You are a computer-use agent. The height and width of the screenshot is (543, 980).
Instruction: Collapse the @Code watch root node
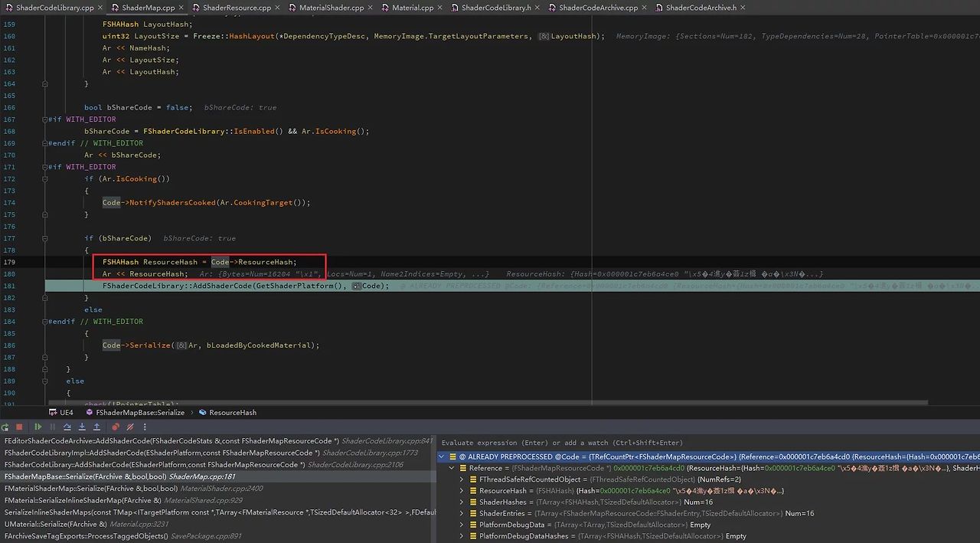[441, 456]
